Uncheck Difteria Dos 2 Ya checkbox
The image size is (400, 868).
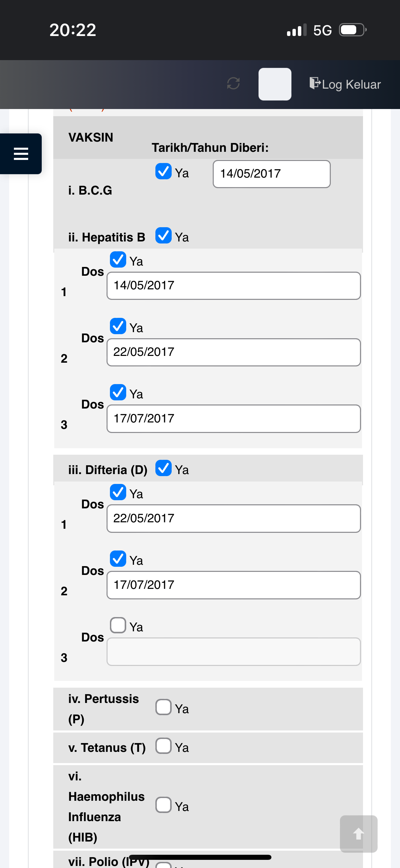point(118,559)
